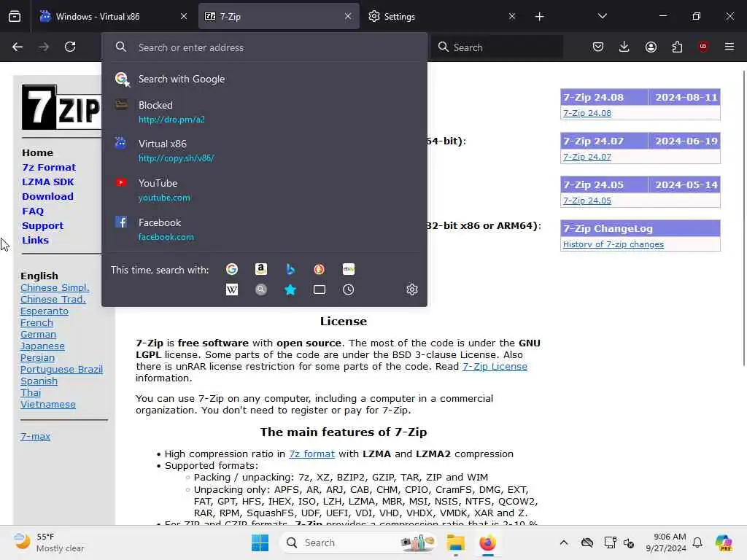The image size is (747, 560).
Task: Open the Firefox hamburger application menu
Action: click(729, 47)
